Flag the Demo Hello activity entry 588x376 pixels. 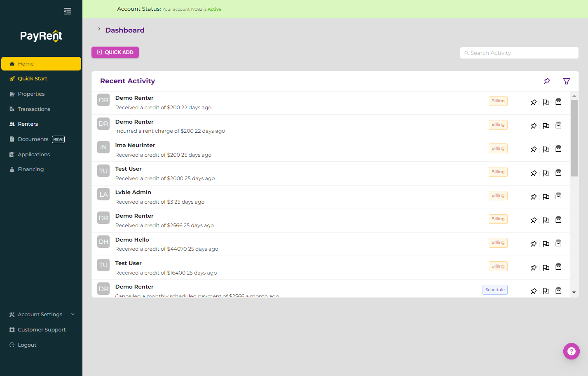(x=546, y=244)
